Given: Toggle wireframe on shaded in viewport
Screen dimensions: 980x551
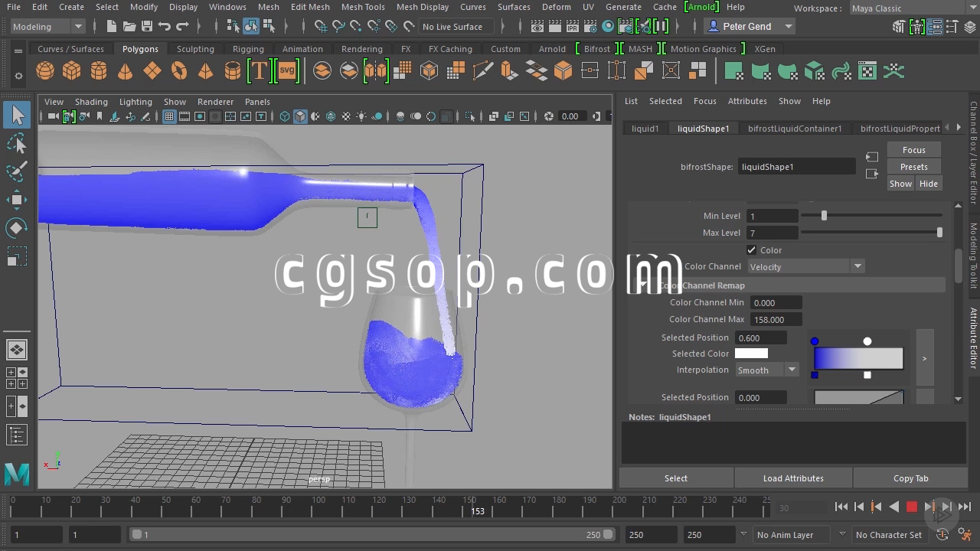Looking at the screenshot, I should pos(331,116).
